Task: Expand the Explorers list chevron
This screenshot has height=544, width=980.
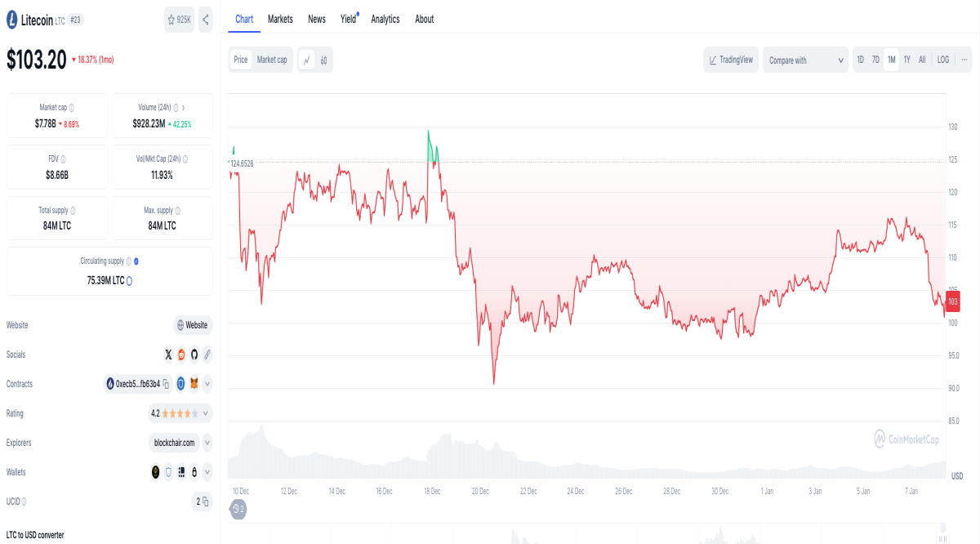Action: coord(207,443)
